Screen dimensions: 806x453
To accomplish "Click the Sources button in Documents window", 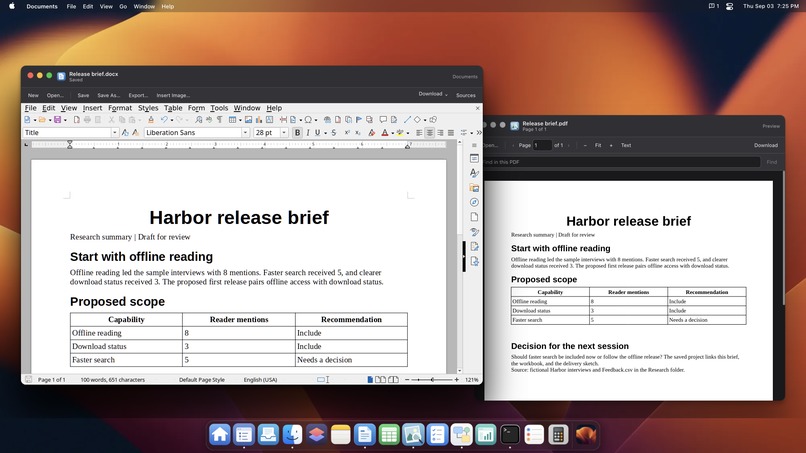I will (466, 95).
